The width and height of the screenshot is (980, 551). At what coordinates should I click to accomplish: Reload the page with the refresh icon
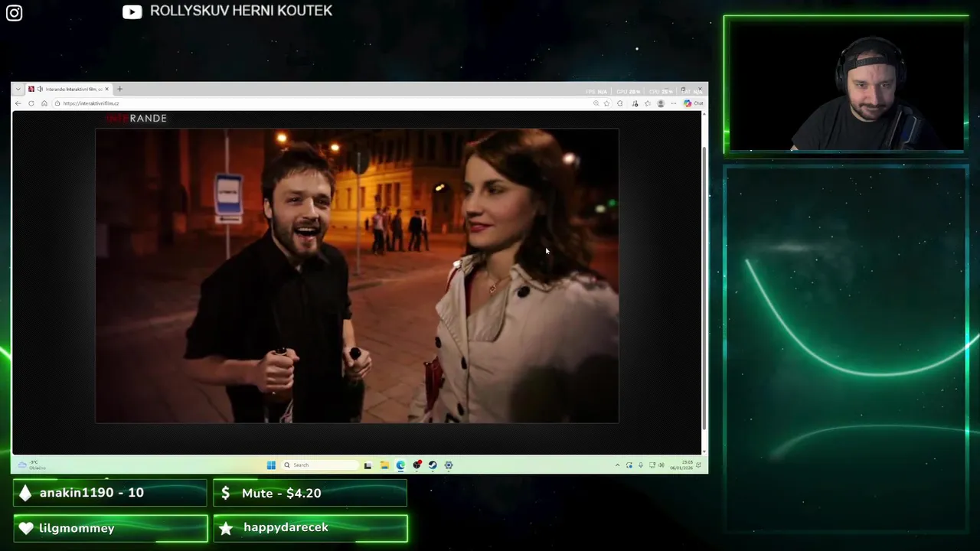[x=31, y=103]
